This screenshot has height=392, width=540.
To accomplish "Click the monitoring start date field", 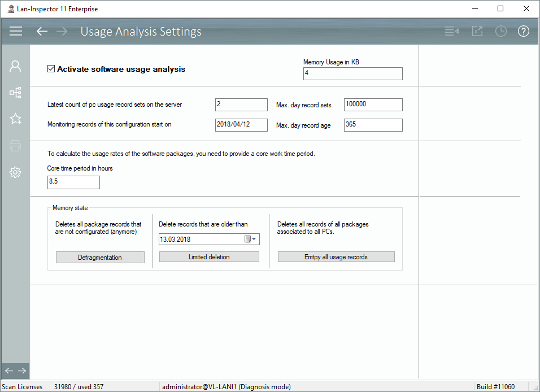I will (x=241, y=125).
